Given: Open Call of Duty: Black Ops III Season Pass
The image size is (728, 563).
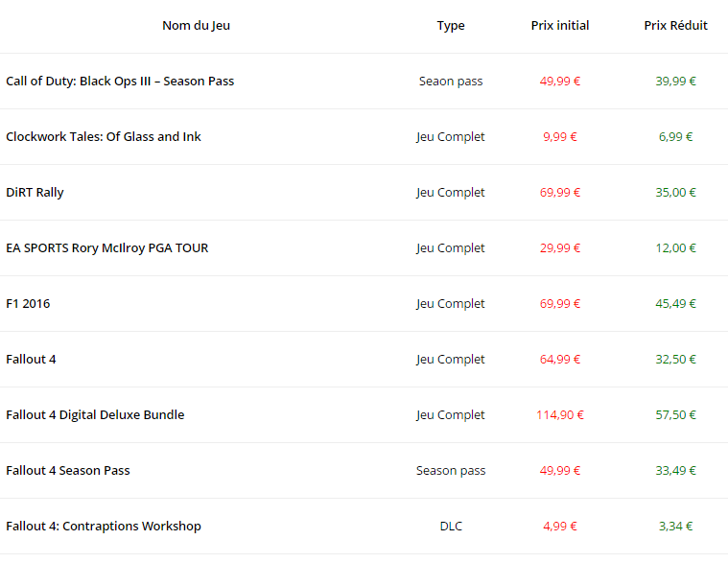Looking at the screenshot, I should [120, 82].
